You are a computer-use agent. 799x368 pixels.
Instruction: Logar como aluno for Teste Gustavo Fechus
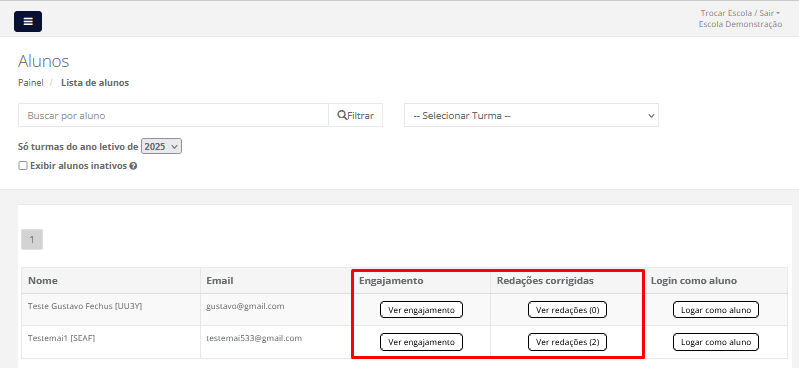(716, 310)
